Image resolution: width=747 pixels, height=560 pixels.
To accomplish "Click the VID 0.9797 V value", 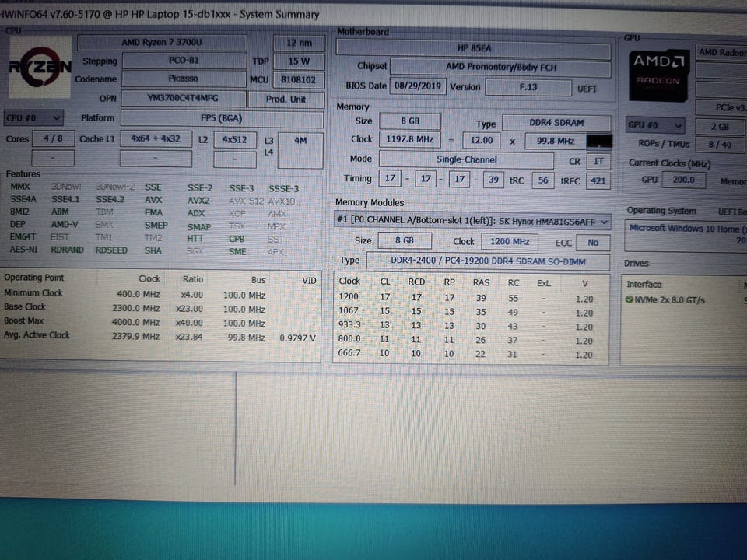I will [298, 338].
